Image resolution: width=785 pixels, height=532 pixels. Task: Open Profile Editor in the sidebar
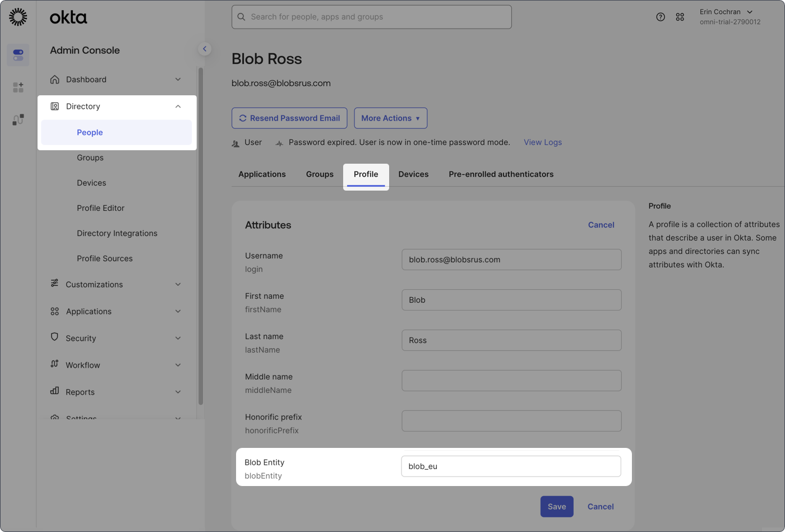(x=100, y=208)
